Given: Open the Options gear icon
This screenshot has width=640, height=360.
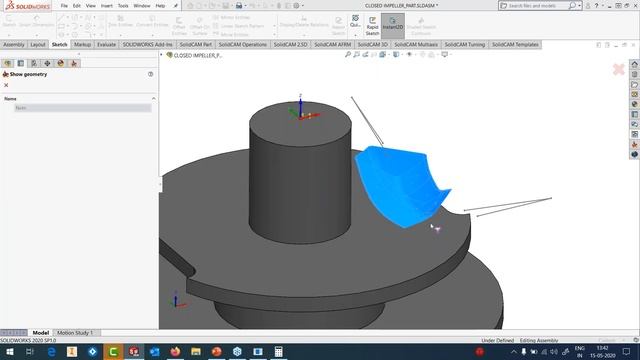Looking at the screenshot, I should click(x=296, y=6).
